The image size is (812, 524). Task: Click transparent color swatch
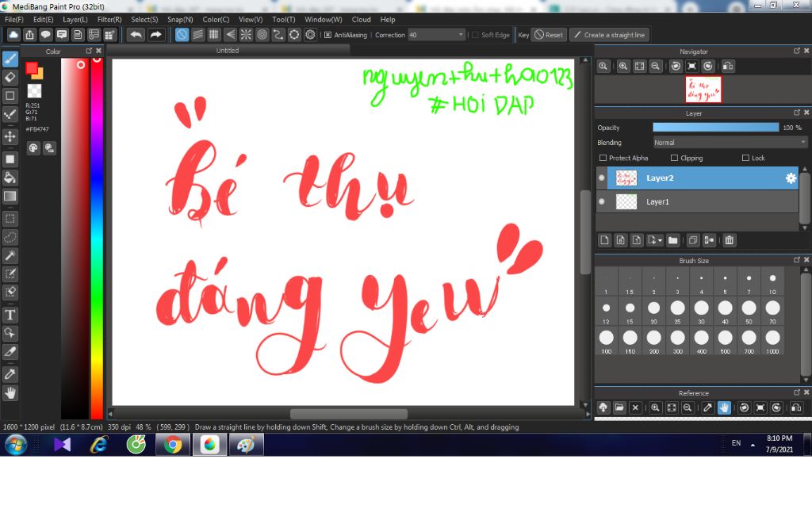[34, 91]
